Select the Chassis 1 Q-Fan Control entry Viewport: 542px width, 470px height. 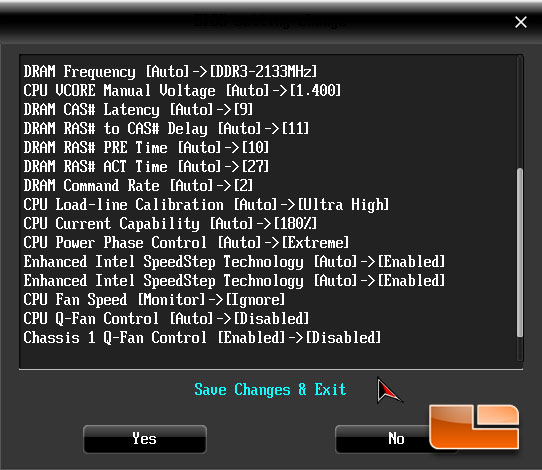[202, 338]
